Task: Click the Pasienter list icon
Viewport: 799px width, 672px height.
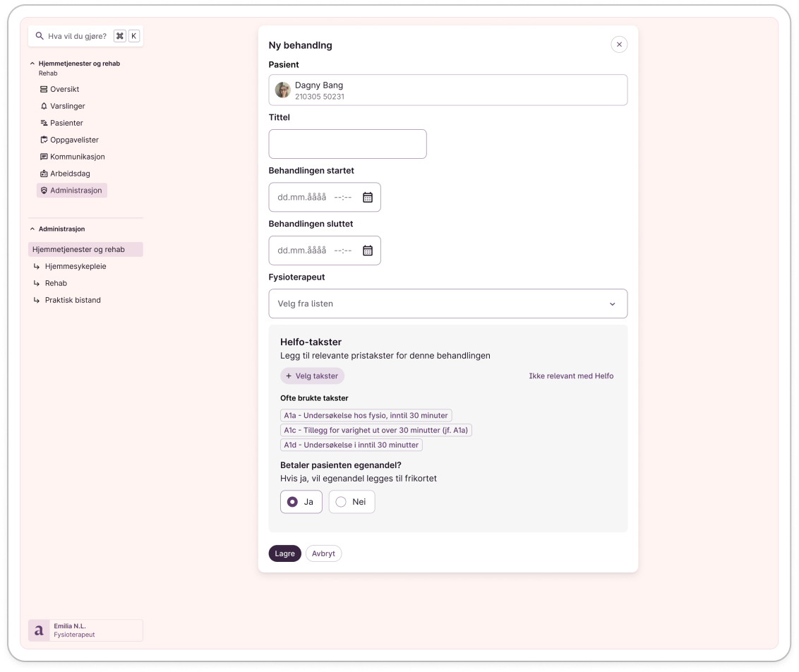Action: tap(44, 123)
